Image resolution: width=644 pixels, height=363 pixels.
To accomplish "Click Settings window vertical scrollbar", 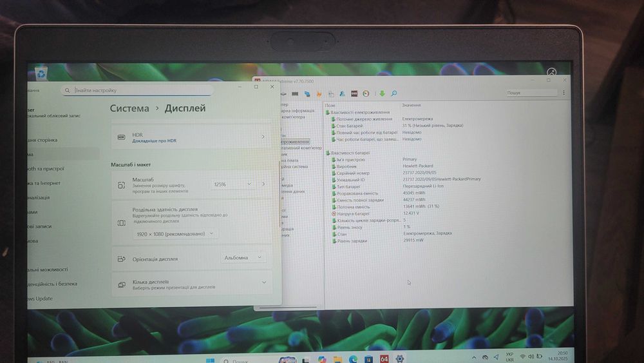I will click(x=279, y=193).
